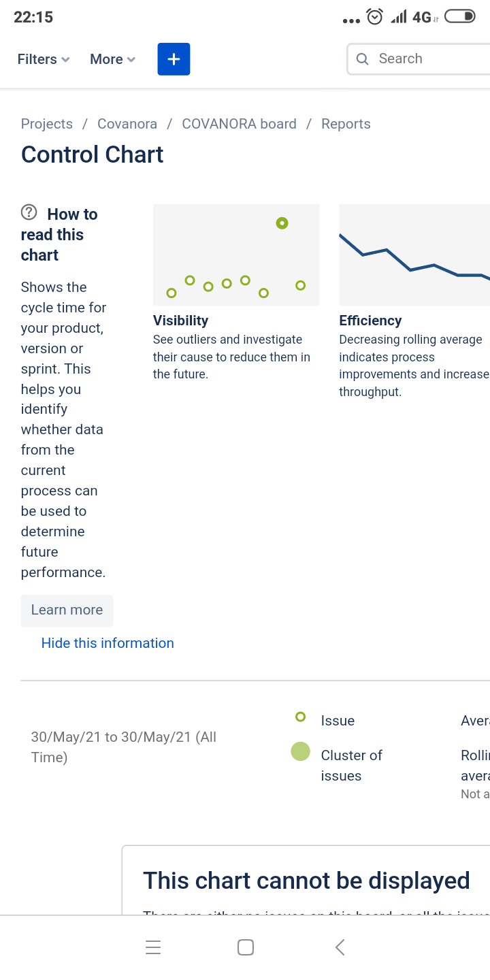Click the Visibility scatter chart thumbnail
490x980 pixels.
pyautogui.click(x=236, y=255)
